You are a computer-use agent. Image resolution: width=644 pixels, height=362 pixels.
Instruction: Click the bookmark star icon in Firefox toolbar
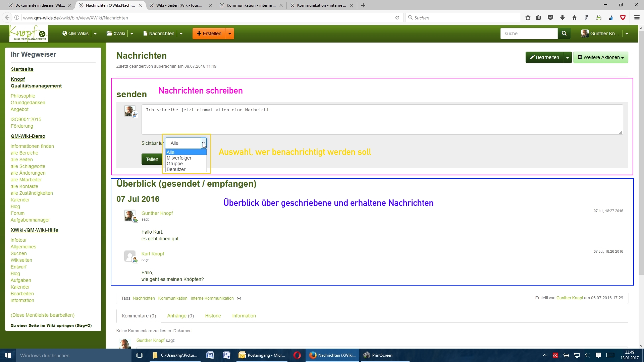tap(528, 18)
